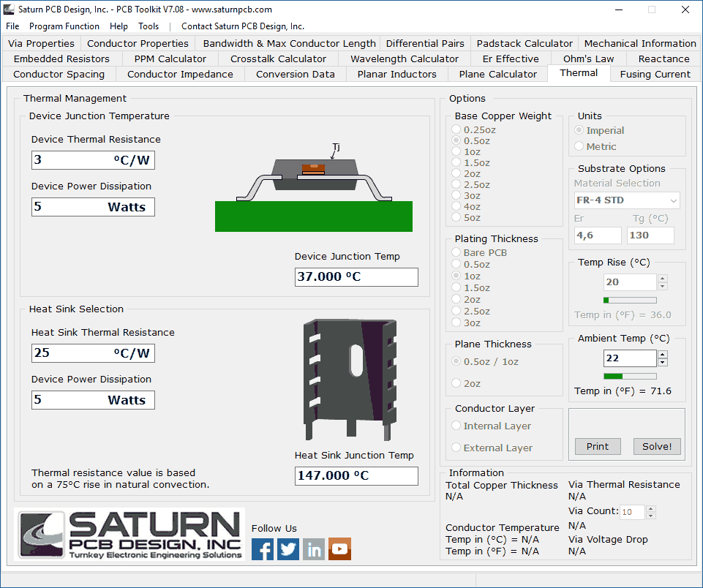The height and width of the screenshot is (588, 703).
Task: Open the Twitter social icon
Action: point(288,549)
